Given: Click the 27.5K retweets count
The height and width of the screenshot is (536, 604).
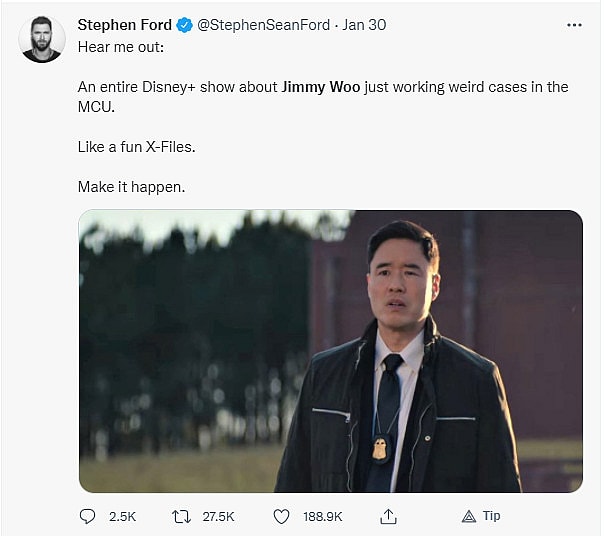Looking at the screenshot, I should point(218,516).
